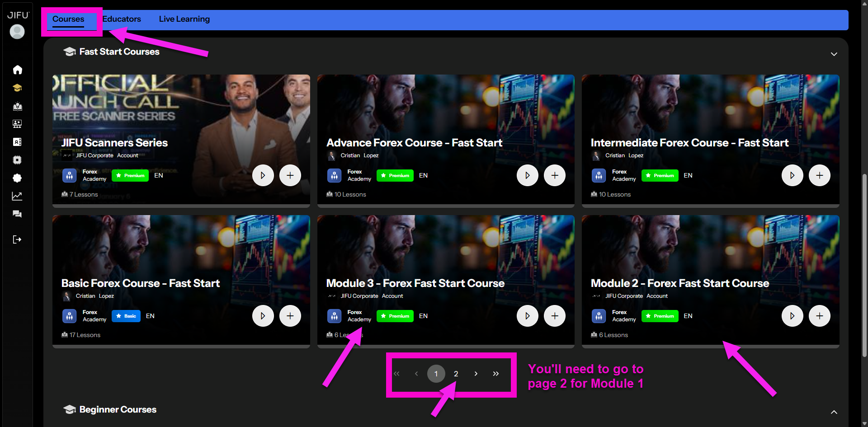Click the logout icon in sidebar
This screenshot has width=868, height=427.
(x=17, y=239)
